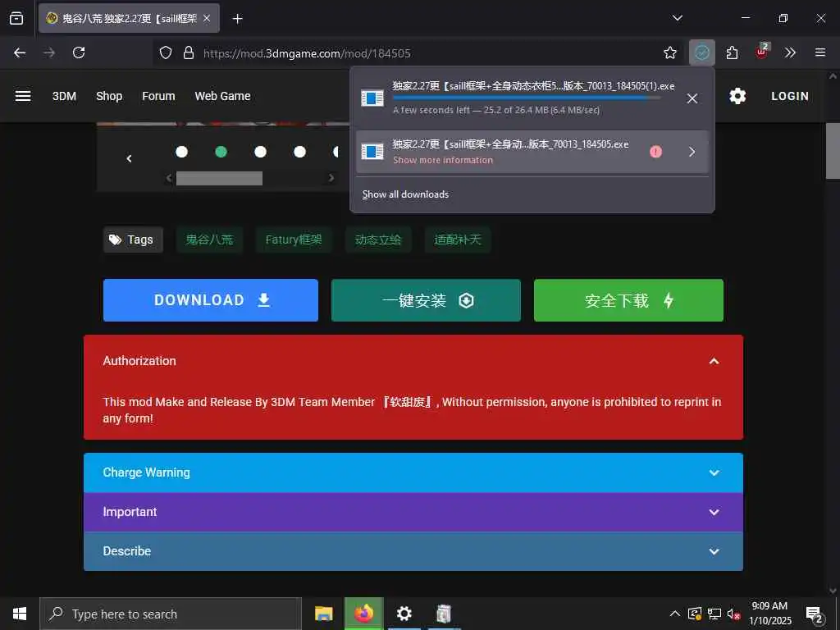Click taskbar search box
Image resolution: width=840 pixels, height=630 pixels.
pyautogui.click(x=171, y=614)
